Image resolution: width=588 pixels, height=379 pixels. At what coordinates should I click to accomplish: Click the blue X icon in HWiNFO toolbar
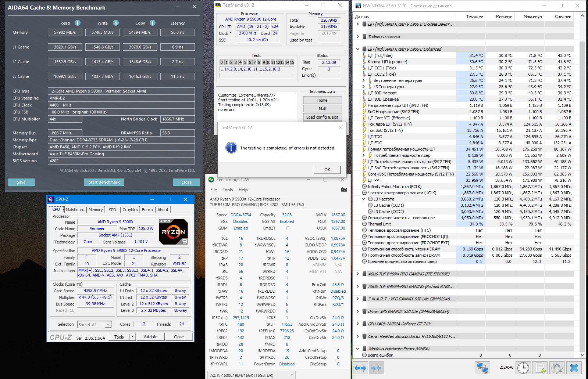click(574, 368)
